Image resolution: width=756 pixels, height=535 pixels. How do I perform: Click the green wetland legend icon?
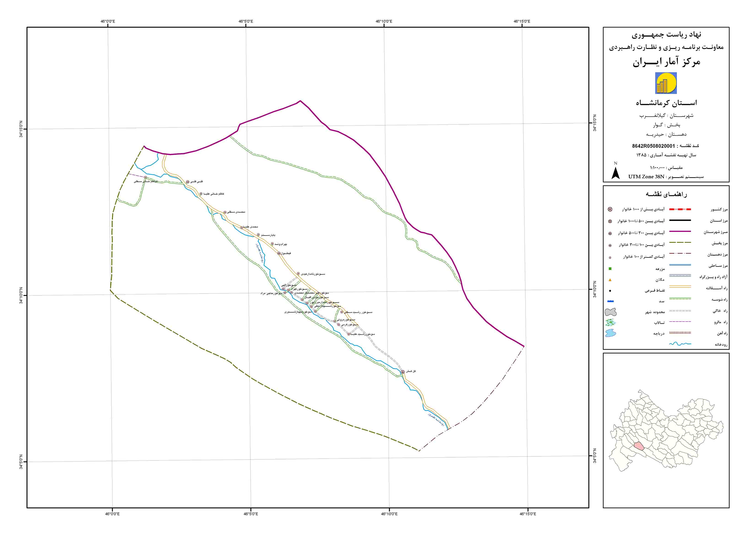coord(610,323)
